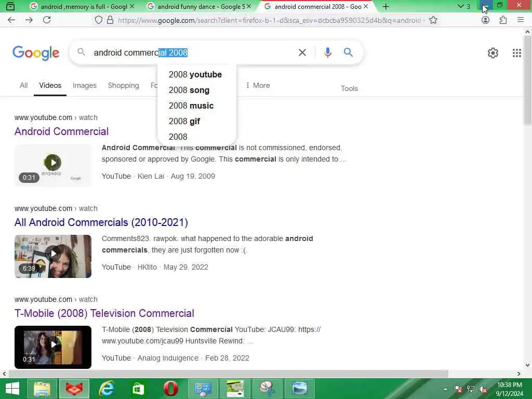Open the network tray icon
Viewport: 532px width, 399px height.
(471, 389)
